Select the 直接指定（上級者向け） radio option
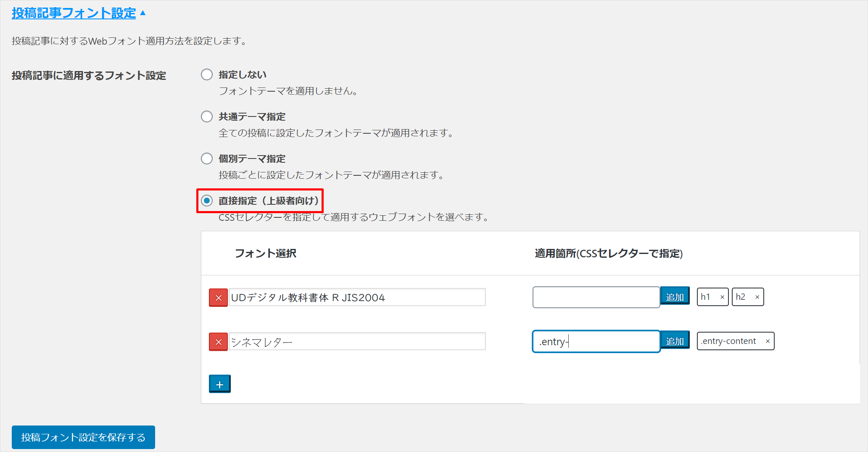 tap(207, 201)
